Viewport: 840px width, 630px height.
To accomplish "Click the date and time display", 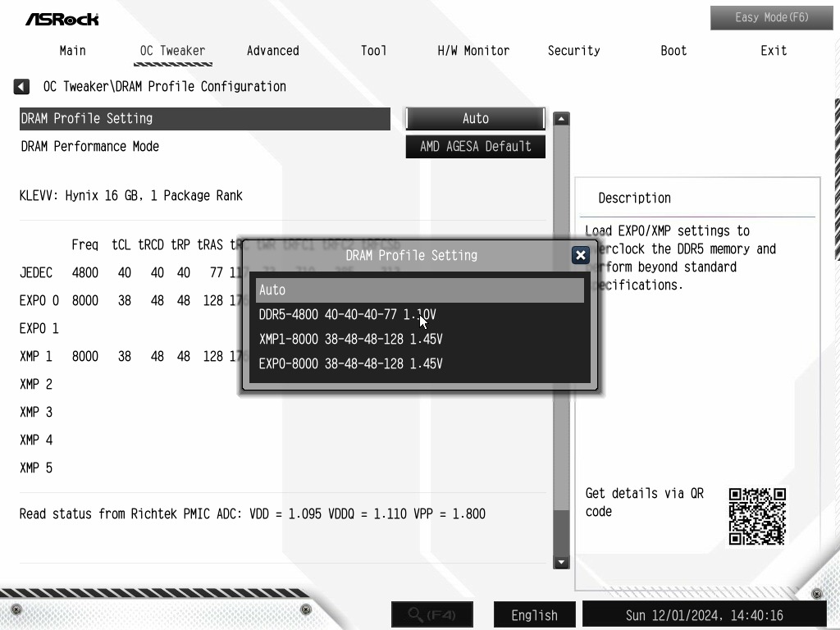I will 704,615.
